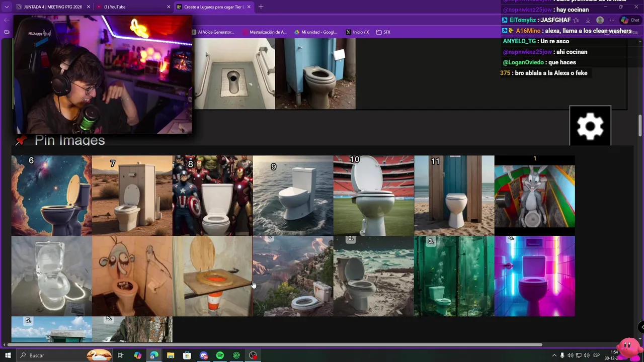Screen dimensions: 644x362
Task: Click the favorites star icon in address bar
Action: click(576, 20)
